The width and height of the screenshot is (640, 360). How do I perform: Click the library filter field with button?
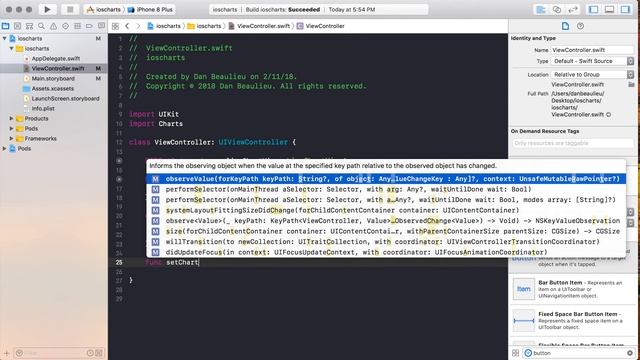(x=579, y=353)
